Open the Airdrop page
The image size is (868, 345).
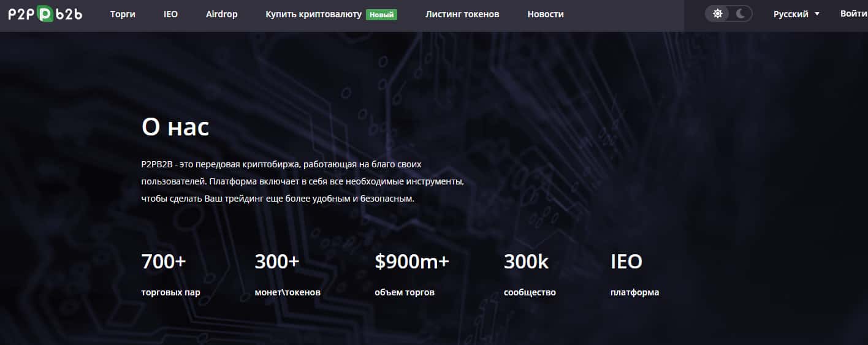[x=221, y=14]
